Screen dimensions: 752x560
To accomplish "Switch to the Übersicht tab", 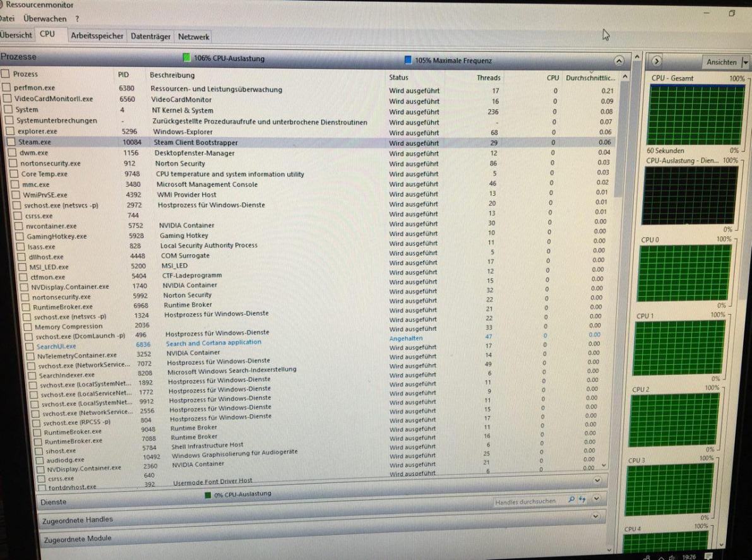I will pos(16,35).
